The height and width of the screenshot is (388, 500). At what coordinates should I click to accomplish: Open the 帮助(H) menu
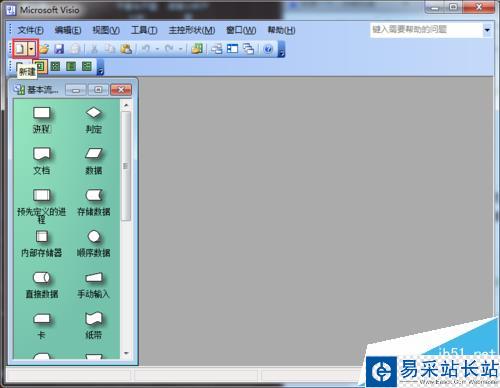(281, 30)
